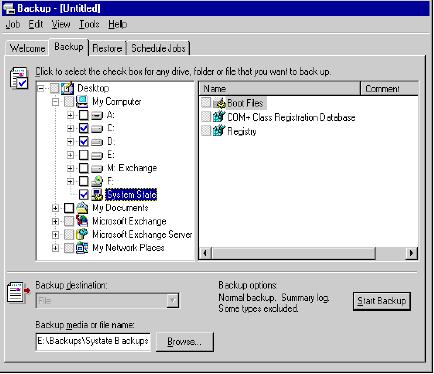This screenshot has width=434, height=374.
Task: Open the Backup destination dropdown
Action: coord(172,301)
